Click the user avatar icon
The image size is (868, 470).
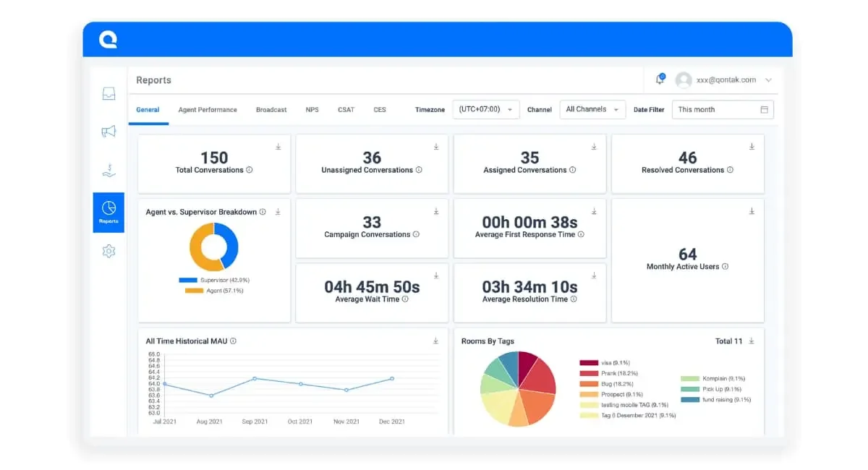pyautogui.click(x=684, y=80)
